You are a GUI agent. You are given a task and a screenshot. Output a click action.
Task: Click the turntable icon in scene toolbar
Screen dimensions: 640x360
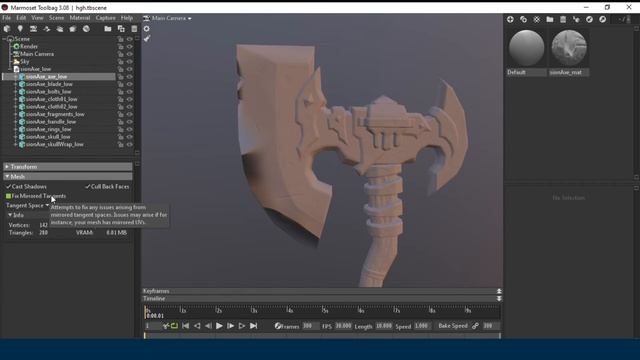pyautogui.click(x=47, y=29)
